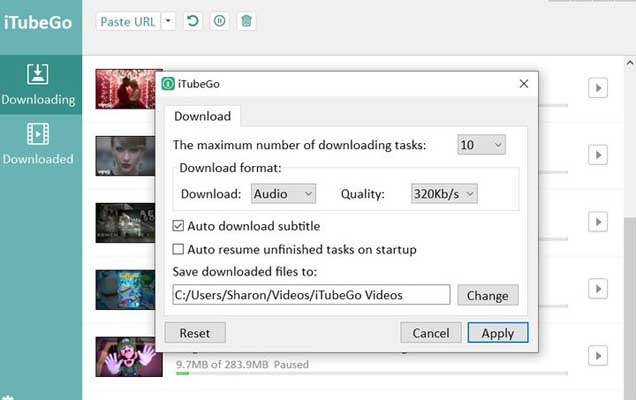
Task: Click the Luigi character video thumbnail
Action: 129,357
